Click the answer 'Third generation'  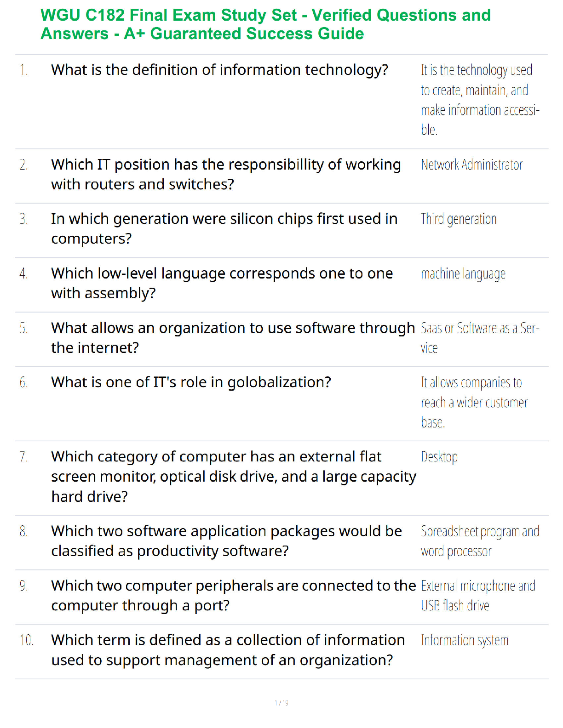[459, 219]
